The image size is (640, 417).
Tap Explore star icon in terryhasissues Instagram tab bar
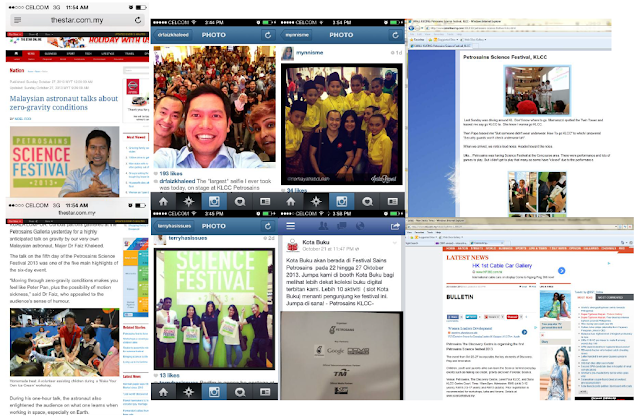tap(189, 392)
